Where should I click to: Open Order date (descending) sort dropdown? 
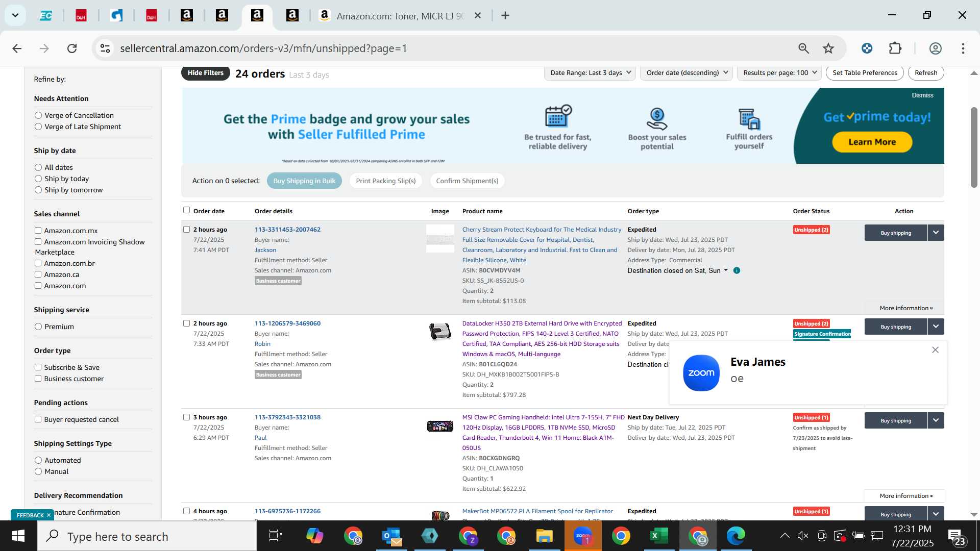(x=687, y=73)
